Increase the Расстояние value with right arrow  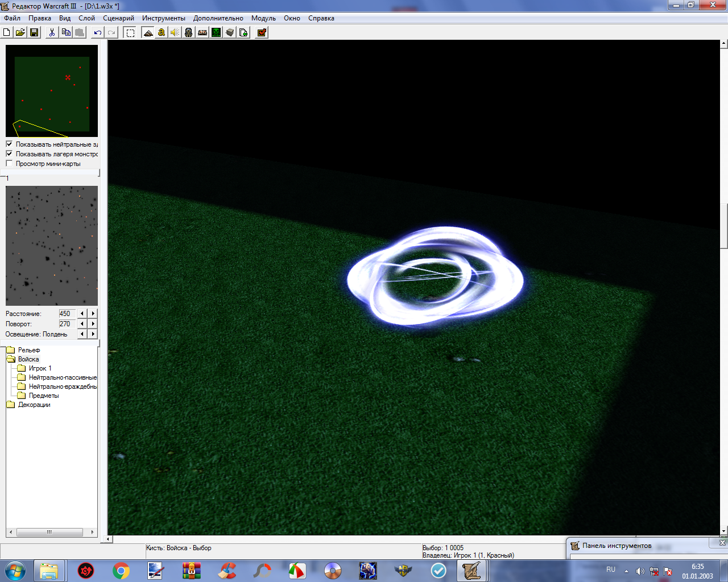[x=93, y=314]
